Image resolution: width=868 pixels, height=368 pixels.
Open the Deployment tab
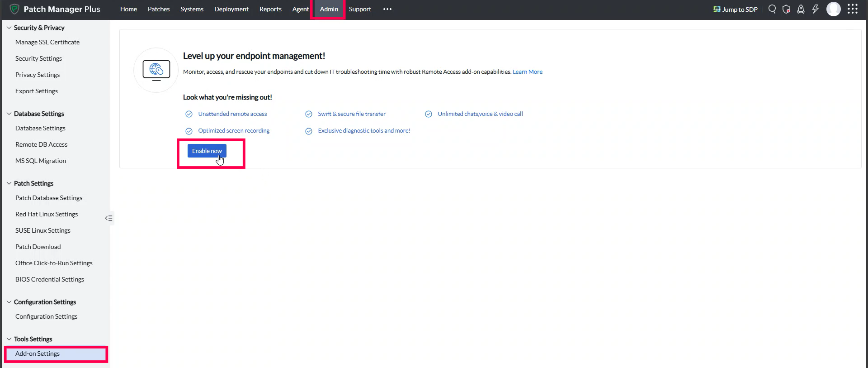(x=231, y=9)
